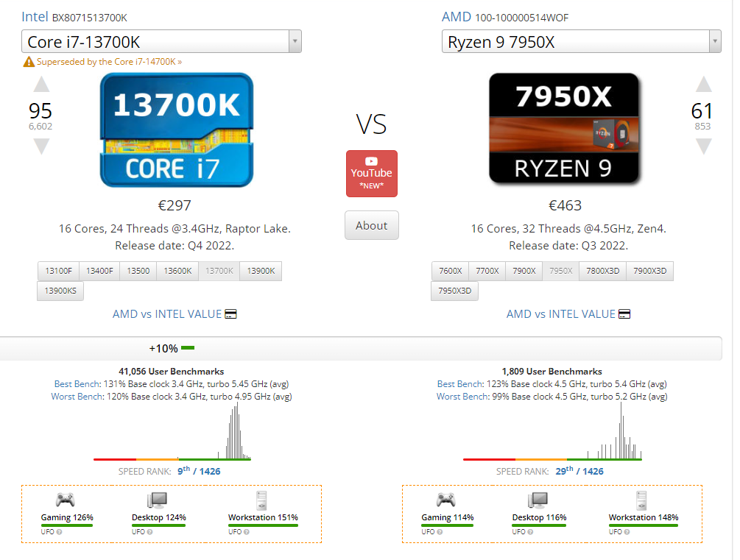Image resolution: width=740 pixels, height=560 pixels.
Task: Click the Intel Desktop 124% monitor icon
Action: [157, 500]
